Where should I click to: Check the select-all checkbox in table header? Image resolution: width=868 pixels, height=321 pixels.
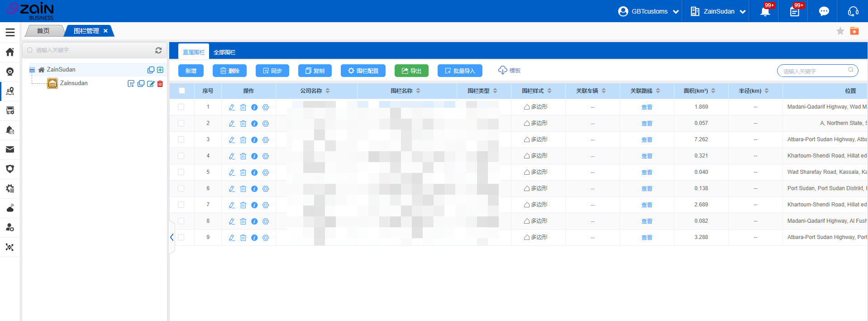coord(182,91)
